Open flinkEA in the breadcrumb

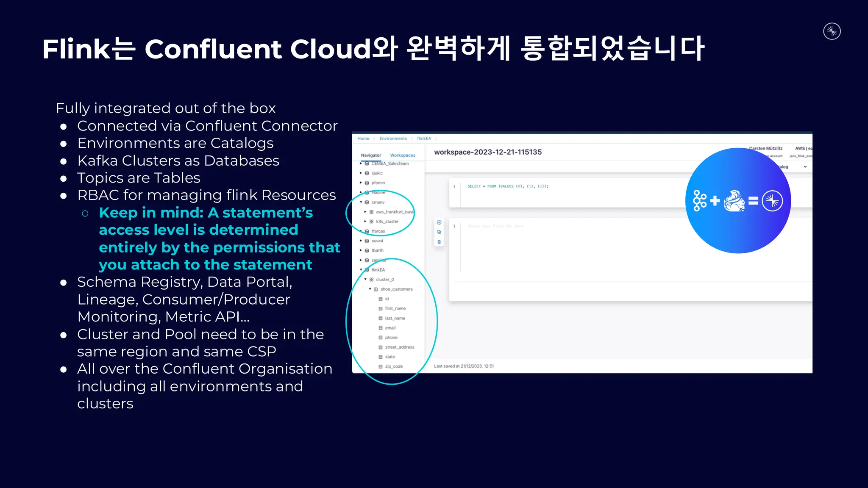tap(424, 139)
